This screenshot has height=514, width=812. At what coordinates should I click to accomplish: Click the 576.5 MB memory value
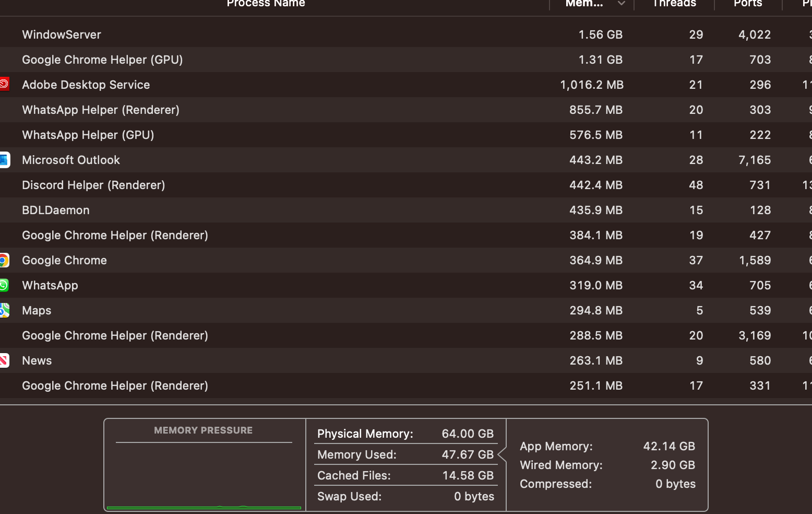tap(596, 135)
